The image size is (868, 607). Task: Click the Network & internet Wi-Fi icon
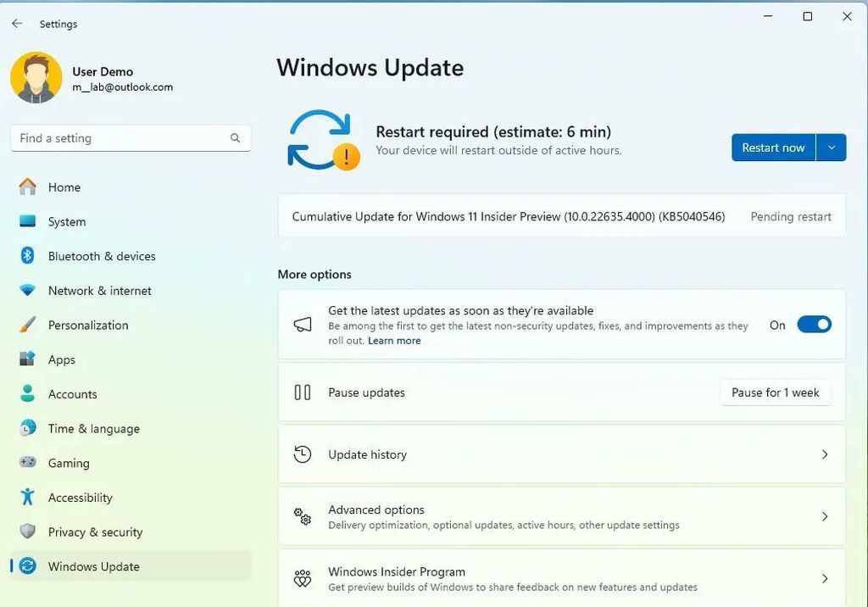click(x=28, y=291)
